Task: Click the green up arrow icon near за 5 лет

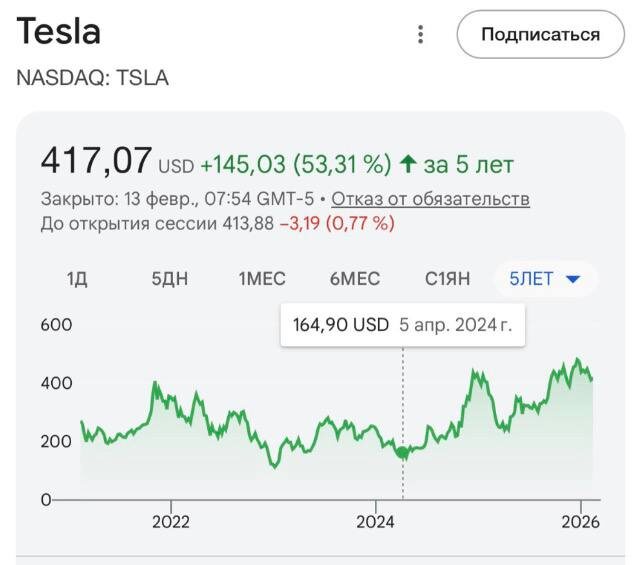Action: click(407, 164)
